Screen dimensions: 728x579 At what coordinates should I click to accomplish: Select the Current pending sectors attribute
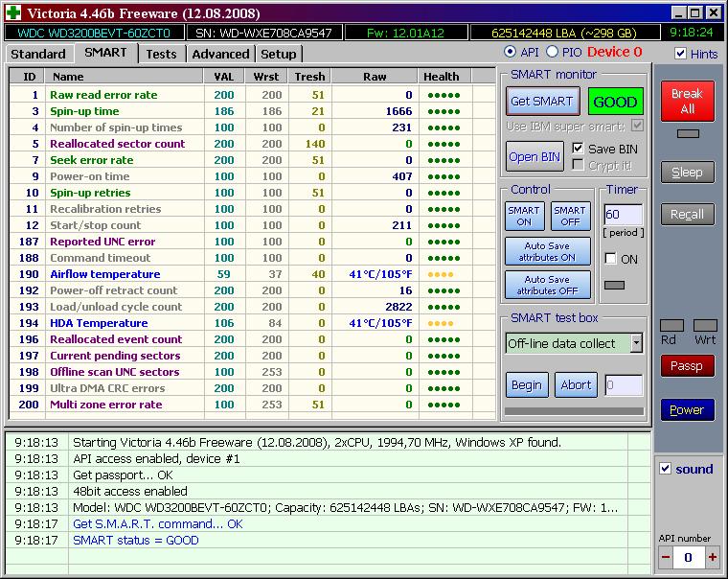pyautogui.click(x=252, y=356)
